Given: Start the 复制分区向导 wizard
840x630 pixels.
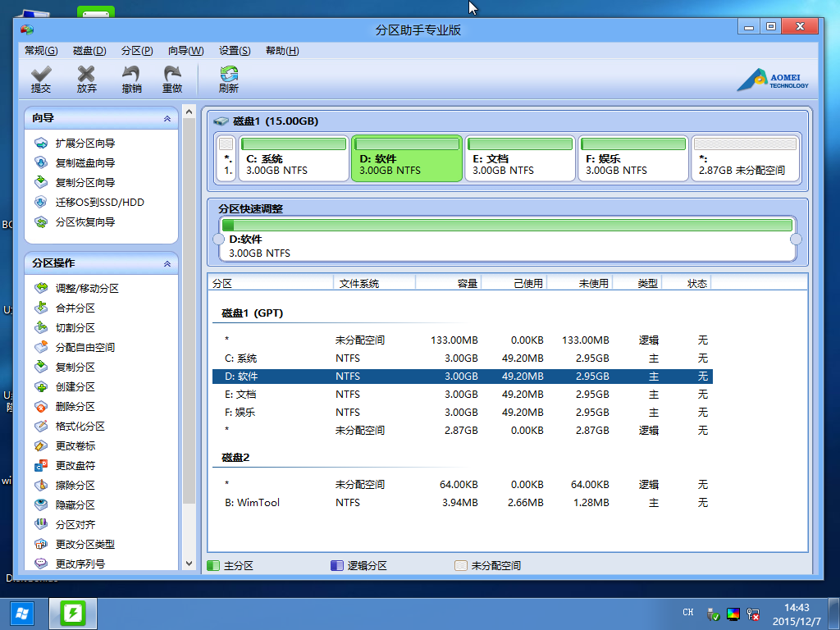Looking at the screenshot, I should tap(75, 183).
